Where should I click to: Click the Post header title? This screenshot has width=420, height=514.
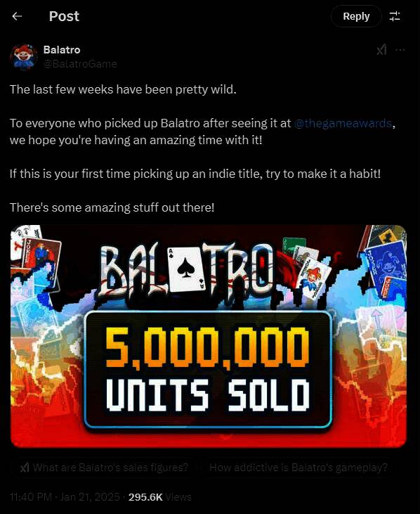click(x=64, y=16)
